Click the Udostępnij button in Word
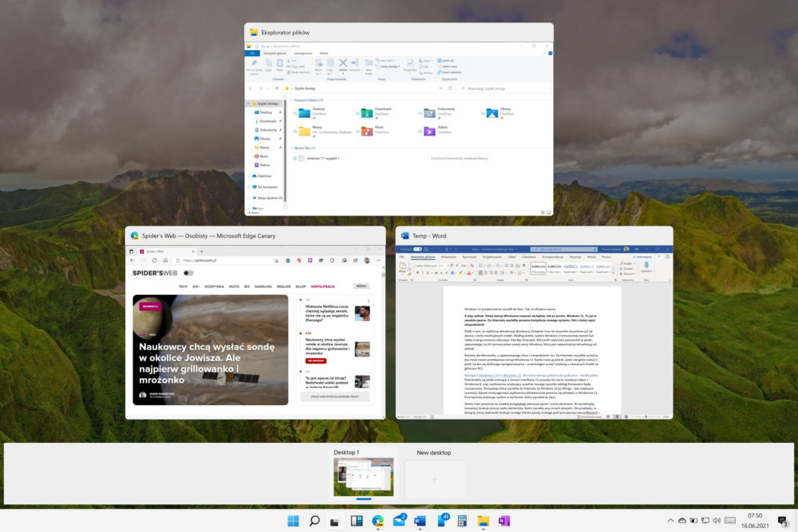 (x=642, y=257)
